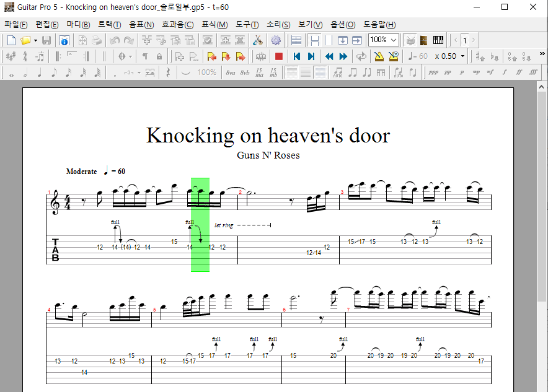
Task: Open the 4/4 time signature tool
Action: [x=25, y=56]
